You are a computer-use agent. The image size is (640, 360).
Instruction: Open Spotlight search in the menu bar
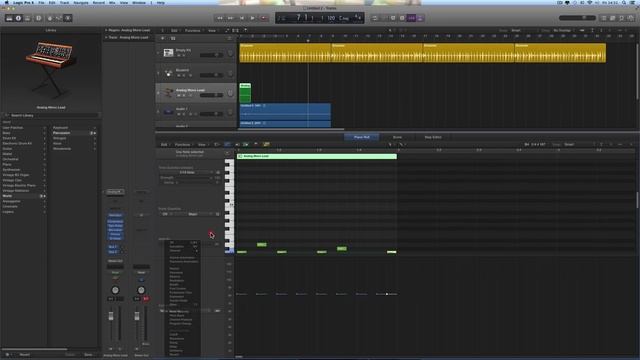pos(624,2)
